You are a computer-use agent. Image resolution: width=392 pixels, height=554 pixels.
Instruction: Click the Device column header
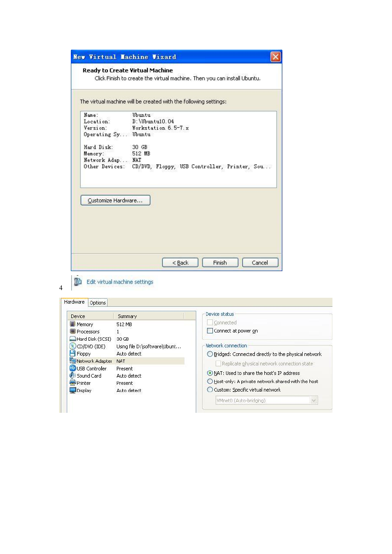click(90, 316)
